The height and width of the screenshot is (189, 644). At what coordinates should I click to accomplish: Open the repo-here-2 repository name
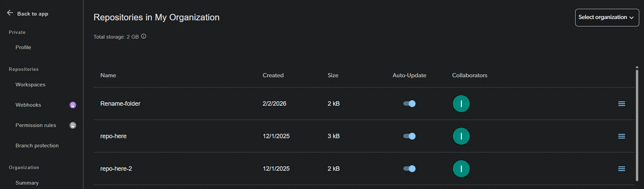pos(116,169)
